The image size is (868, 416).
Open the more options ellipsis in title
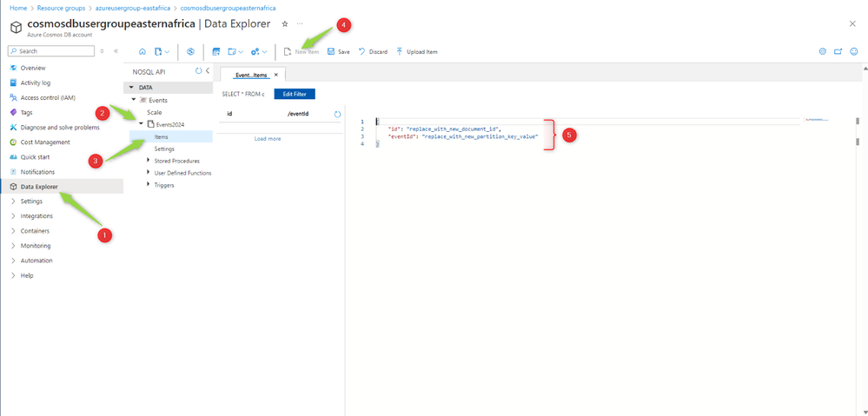(x=300, y=23)
